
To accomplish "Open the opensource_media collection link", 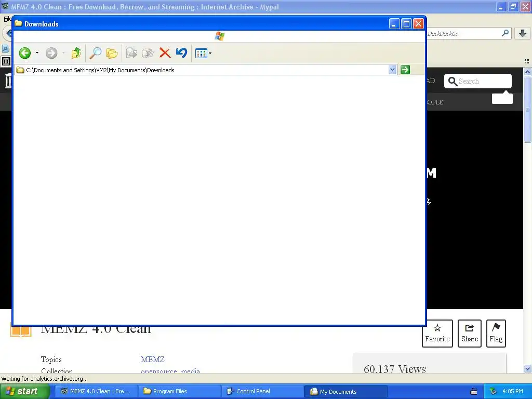I will 170,371.
